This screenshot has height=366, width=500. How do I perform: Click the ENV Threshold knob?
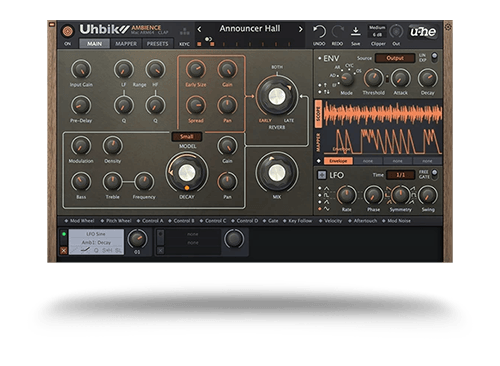374,79
